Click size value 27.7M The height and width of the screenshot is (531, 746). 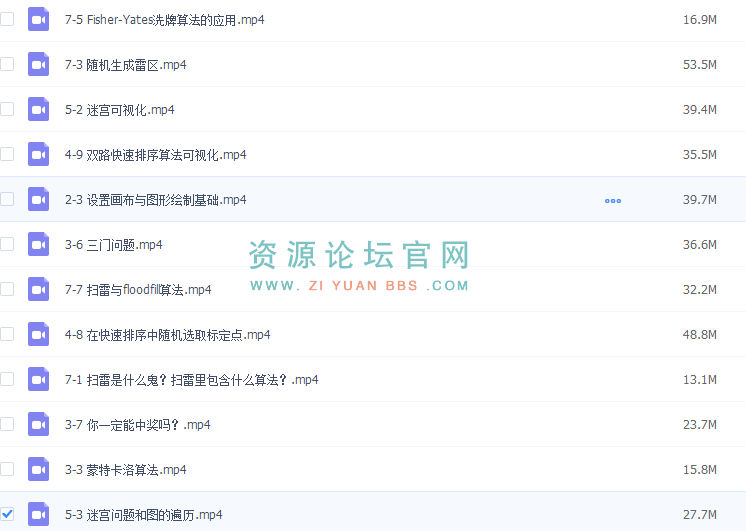700,515
